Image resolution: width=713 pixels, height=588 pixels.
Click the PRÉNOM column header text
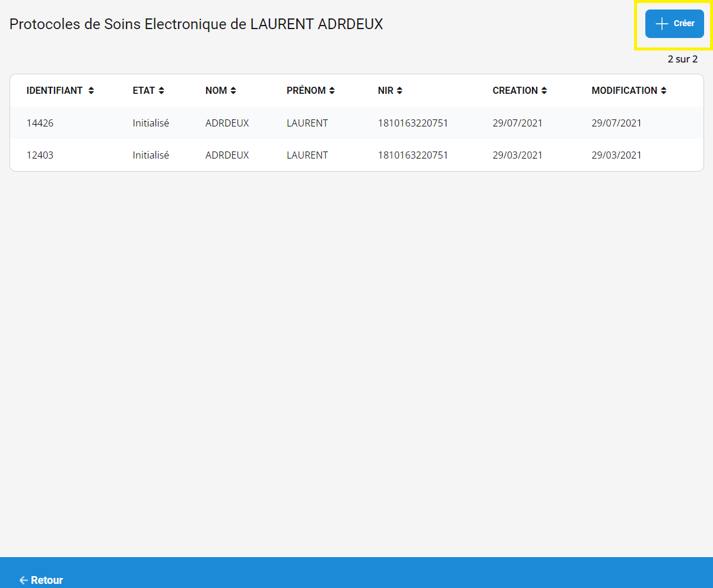click(x=306, y=91)
